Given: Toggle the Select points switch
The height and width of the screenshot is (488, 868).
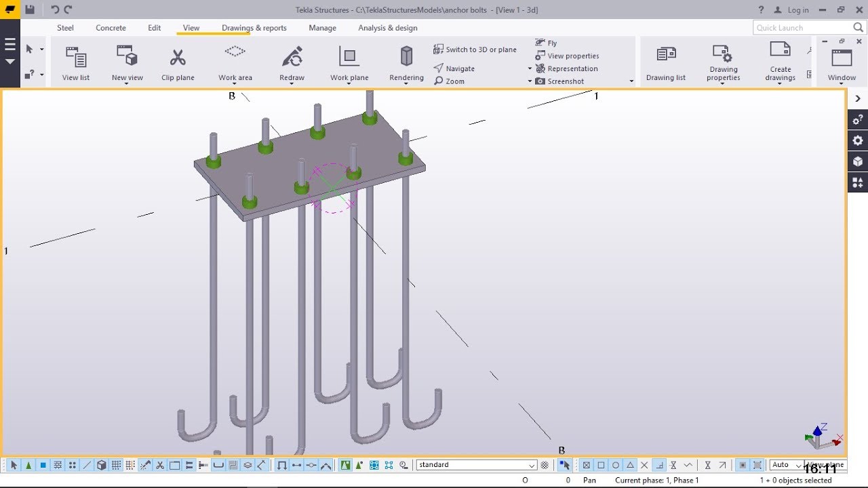Looking at the screenshot, I should point(72,465).
